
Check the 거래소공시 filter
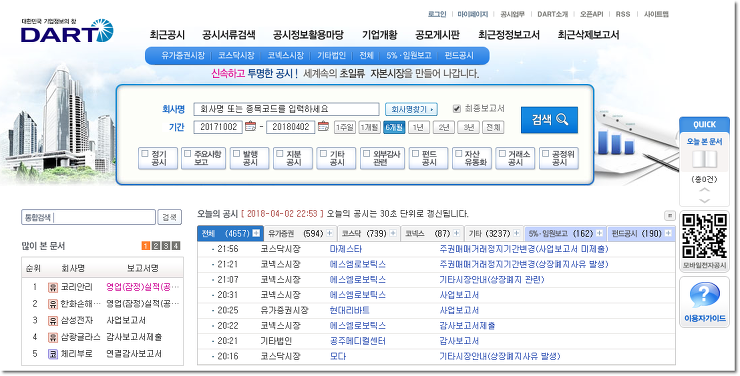502,154
